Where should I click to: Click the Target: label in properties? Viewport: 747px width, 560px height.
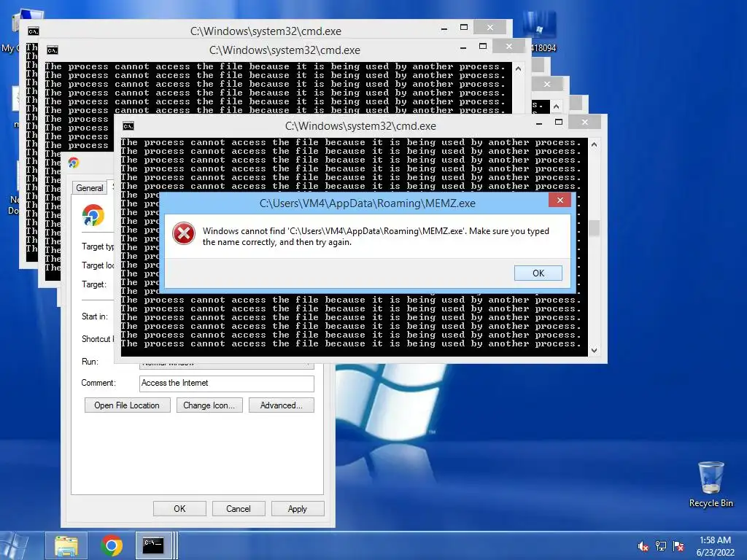click(94, 284)
